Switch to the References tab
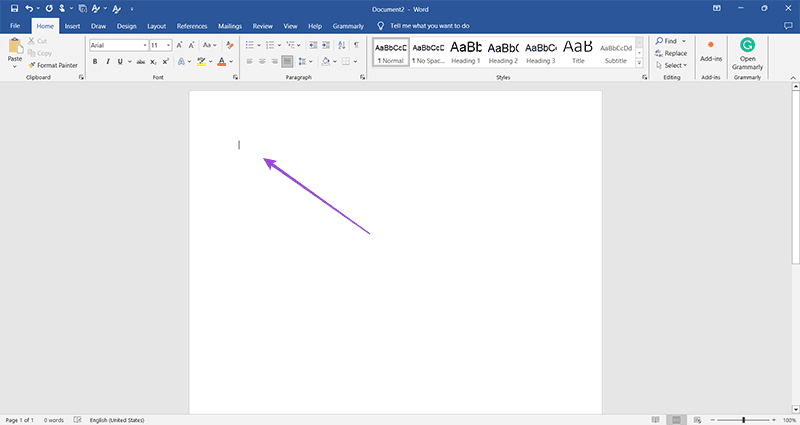 [x=192, y=26]
